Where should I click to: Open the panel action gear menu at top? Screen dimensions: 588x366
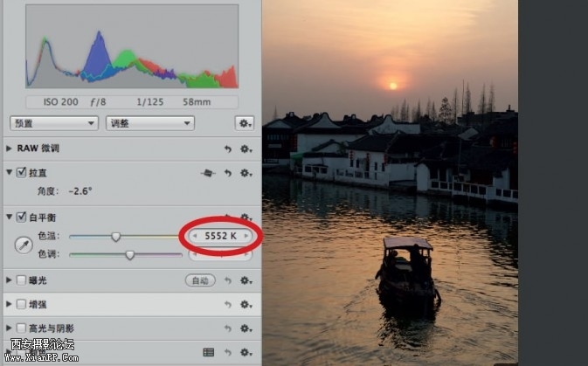(x=244, y=123)
